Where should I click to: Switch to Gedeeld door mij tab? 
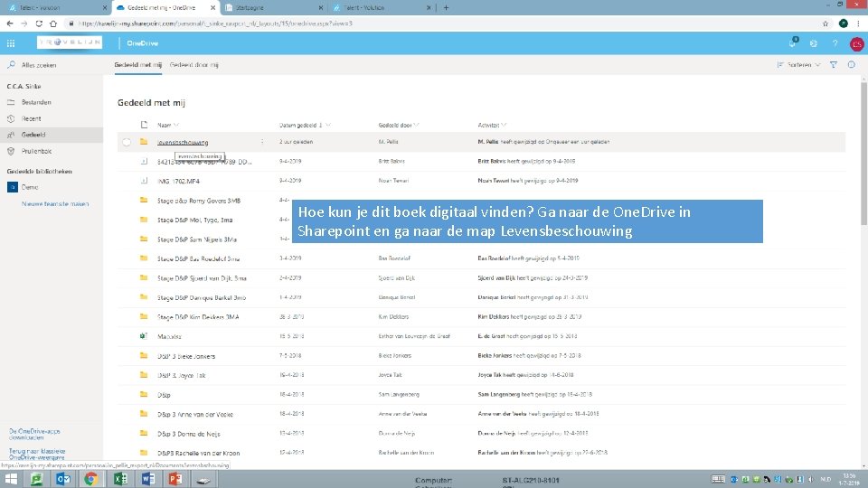pyautogui.click(x=193, y=65)
